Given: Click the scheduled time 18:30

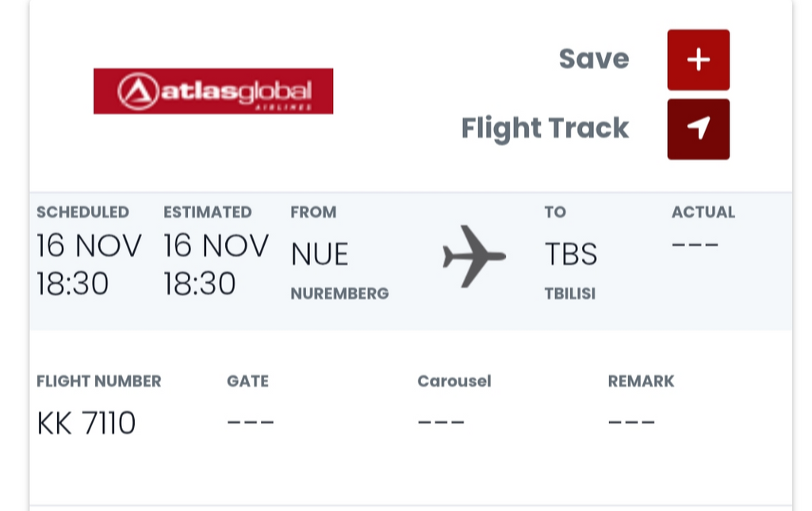Looking at the screenshot, I should click(x=73, y=283).
